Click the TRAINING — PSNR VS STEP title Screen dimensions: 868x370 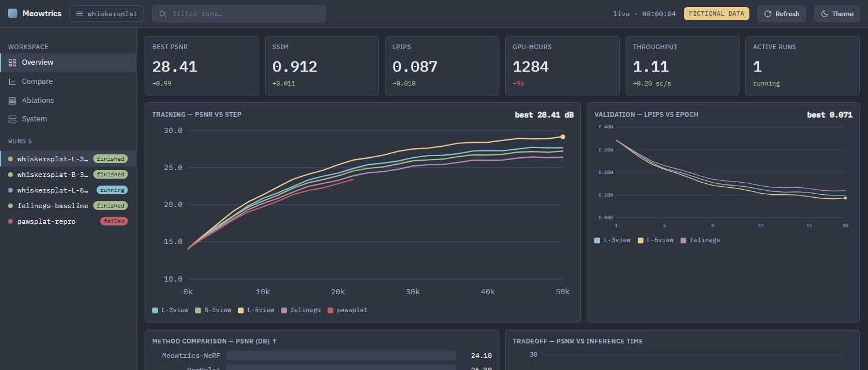pyautogui.click(x=197, y=114)
